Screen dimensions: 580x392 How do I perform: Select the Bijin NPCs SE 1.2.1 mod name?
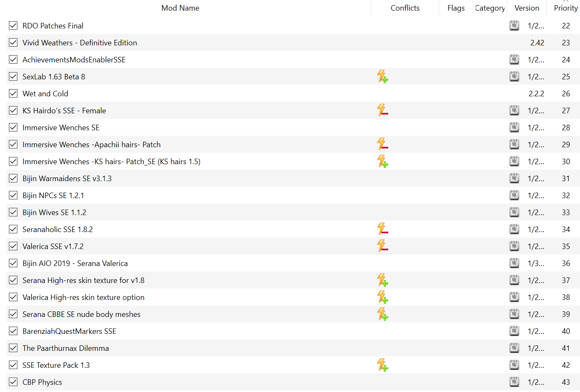(53, 196)
